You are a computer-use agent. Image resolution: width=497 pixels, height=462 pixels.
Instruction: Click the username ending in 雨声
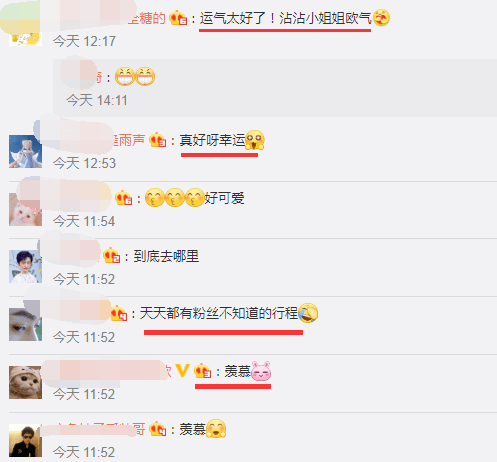129,140
